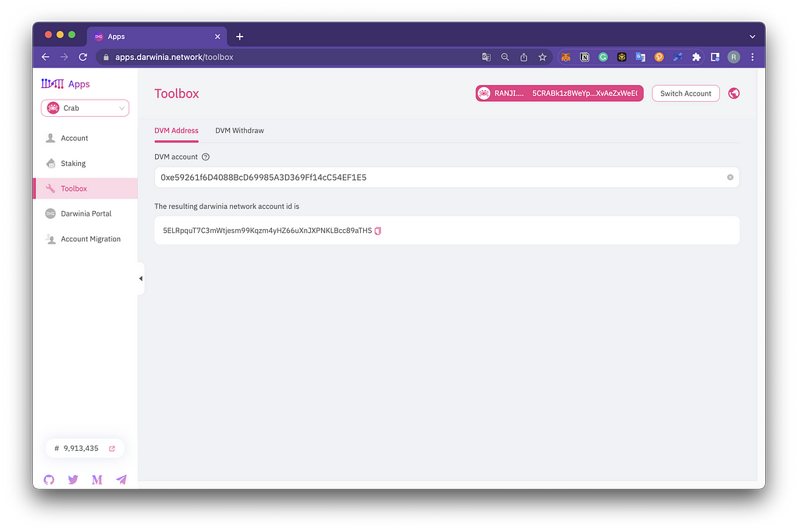Collapse the sidebar with arrow handle
This screenshot has height=532, width=798.
tap(141, 278)
